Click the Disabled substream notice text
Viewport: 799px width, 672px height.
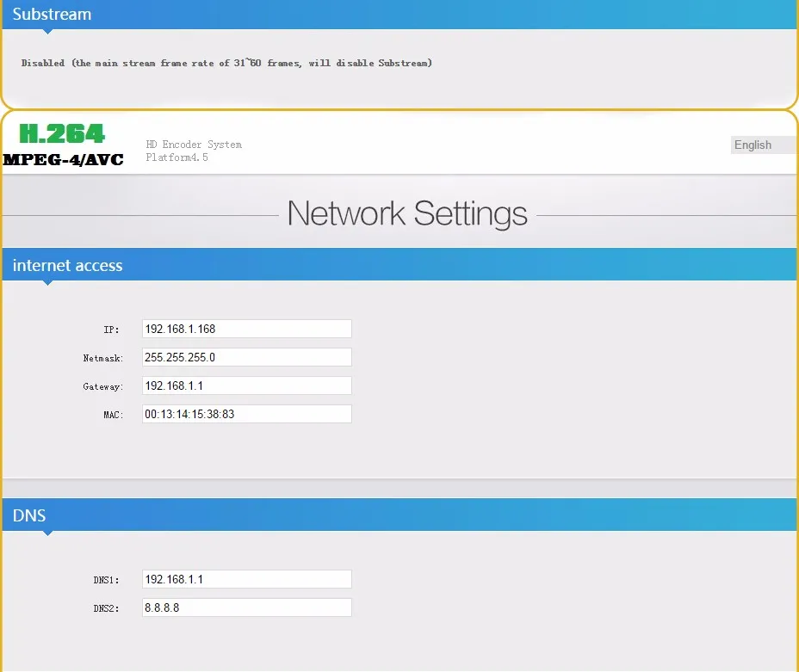[x=226, y=63]
